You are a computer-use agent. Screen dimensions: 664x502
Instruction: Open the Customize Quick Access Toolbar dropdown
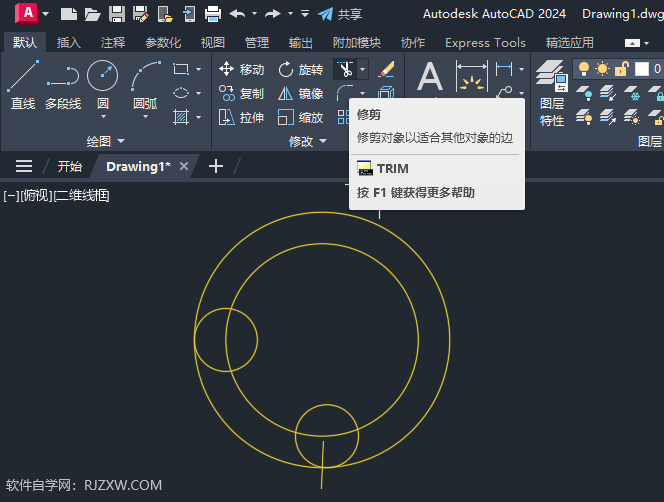coord(305,14)
